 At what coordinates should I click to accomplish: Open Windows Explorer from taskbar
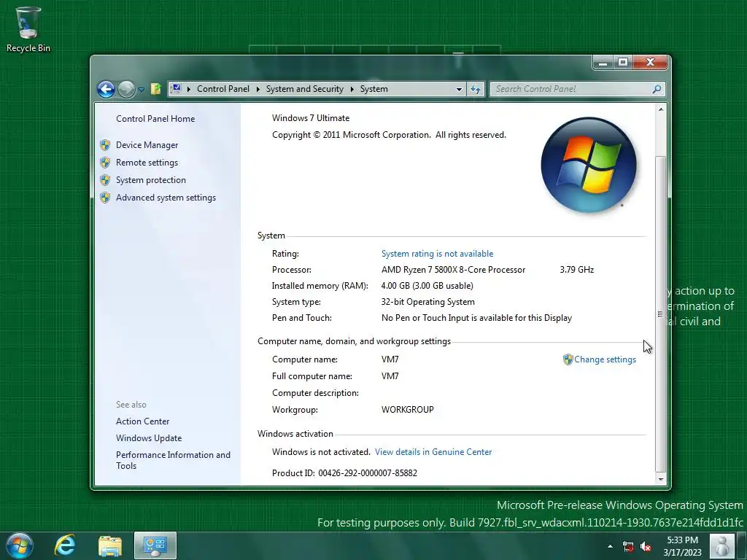tap(110, 546)
